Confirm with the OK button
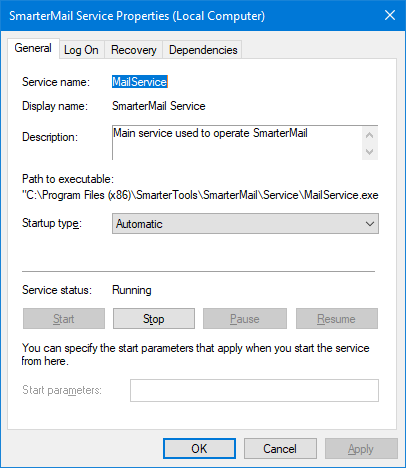 tap(199, 449)
